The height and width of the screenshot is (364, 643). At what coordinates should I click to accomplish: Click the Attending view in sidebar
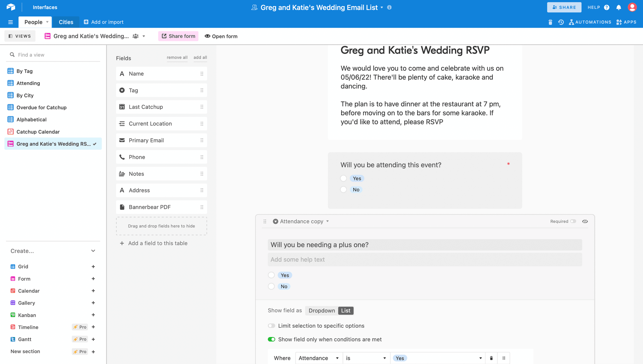tap(28, 83)
